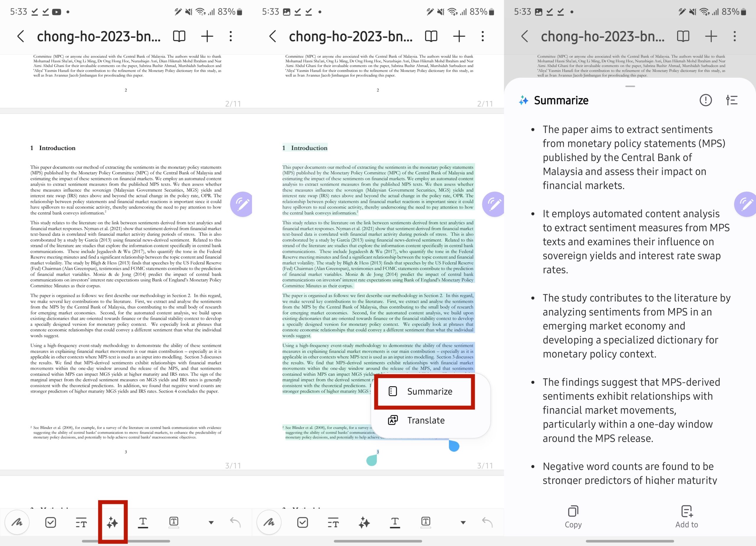Tap the undo arrow in middle screen toolbar

point(487,522)
